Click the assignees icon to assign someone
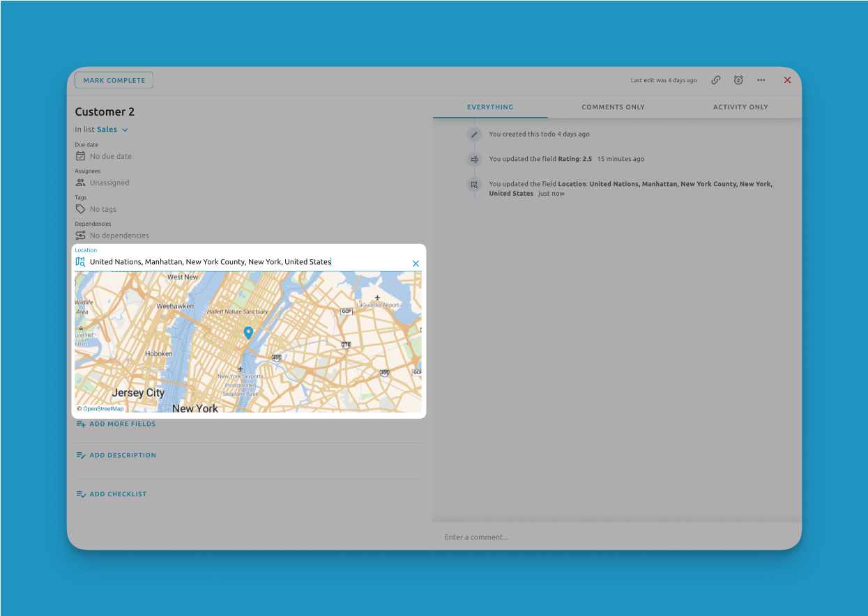This screenshot has height=616, width=868. click(x=80, y=182)
